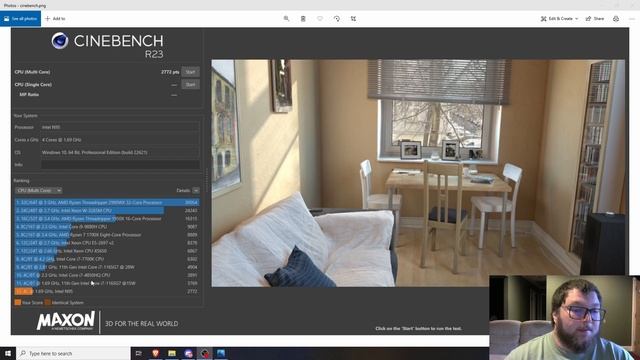Screen dimensions: 640x360
Task: Delete the photo with trash icon
Action: [x=303, y=19]
